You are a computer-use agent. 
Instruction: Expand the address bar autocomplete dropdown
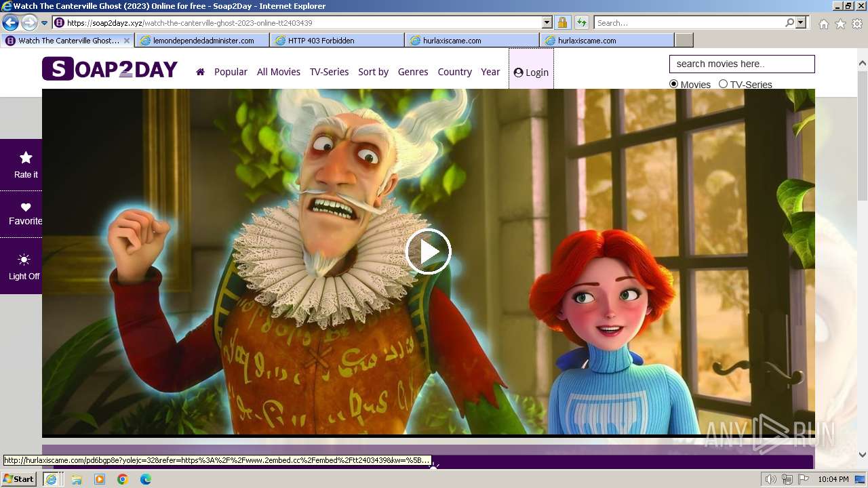click(x=547, y=22)
